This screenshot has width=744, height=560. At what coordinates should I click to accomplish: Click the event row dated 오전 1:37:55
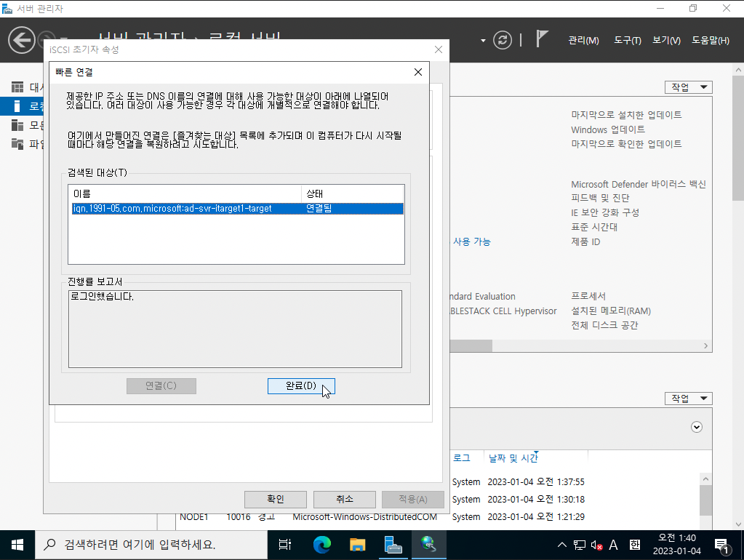point(518,481)
